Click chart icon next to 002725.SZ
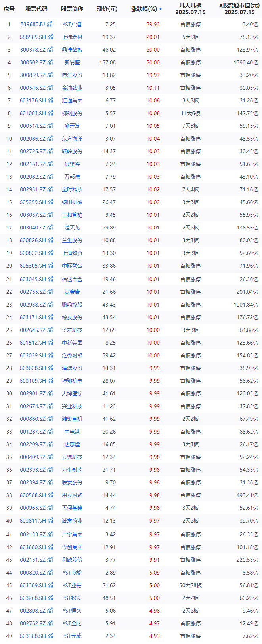The image size is (262, 644). (50, 151)
